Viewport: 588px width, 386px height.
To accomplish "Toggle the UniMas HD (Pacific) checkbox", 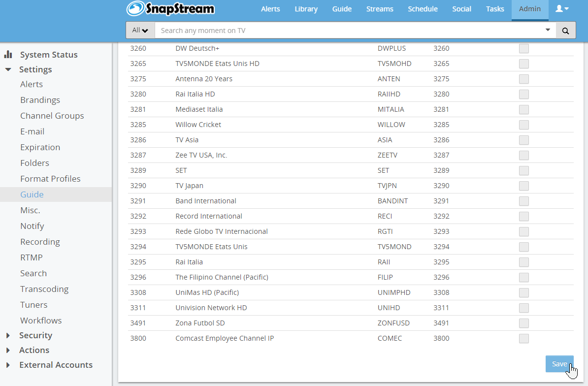I will pos(524,292).
